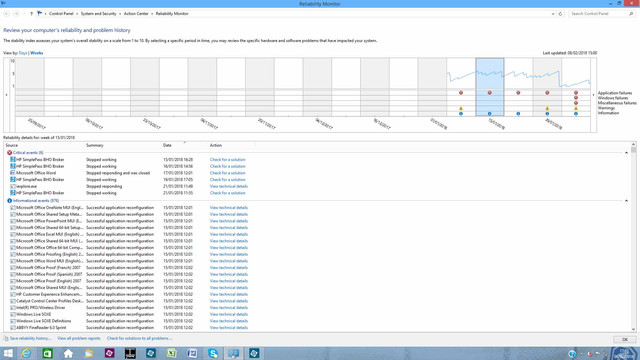
Task: Click the Application failures icon in the highlighted week
Action: (x=489, y=93)
